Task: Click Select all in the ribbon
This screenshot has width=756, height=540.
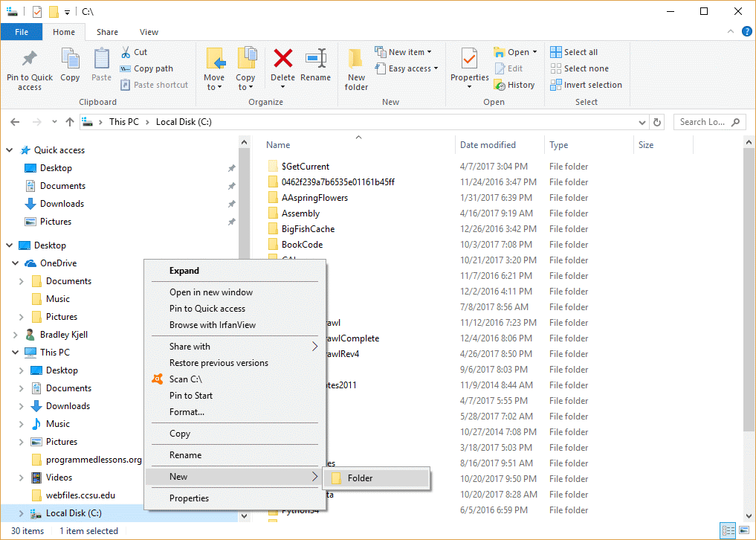Action: (574, 52)
